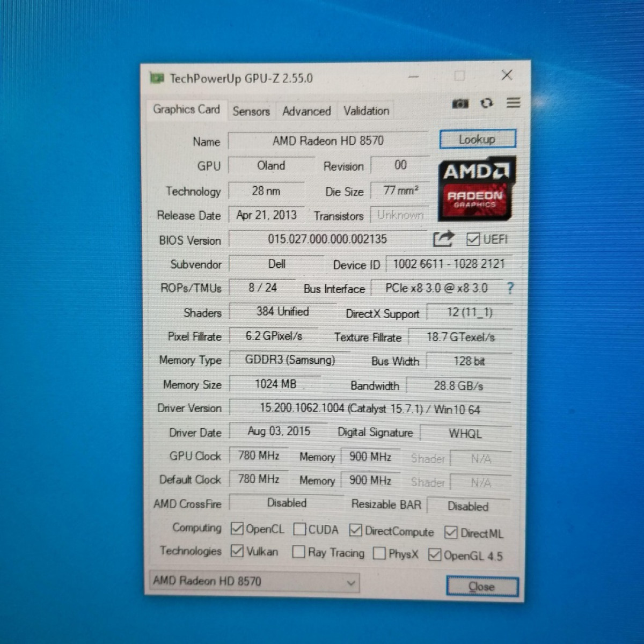644x644 pixels.
Task: Toggle the PhysX checkbox
Action: click(379, 553)
